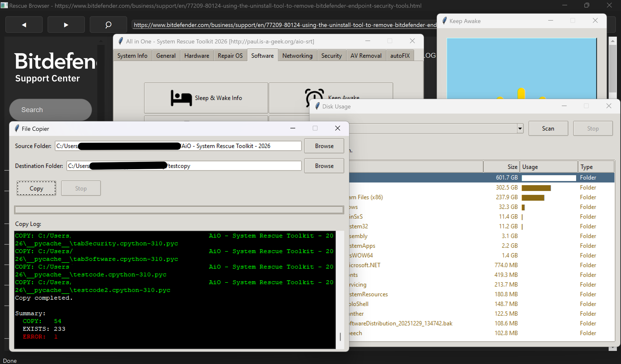
Task: Click the magnifier search icon in browser toolbar
Action: (x=108, y=25)
